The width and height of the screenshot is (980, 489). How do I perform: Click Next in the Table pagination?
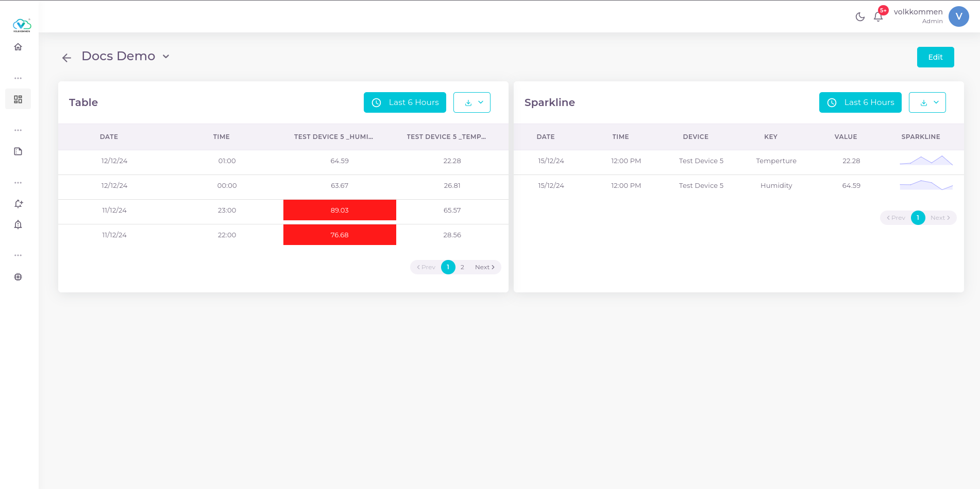pos(484,267)
